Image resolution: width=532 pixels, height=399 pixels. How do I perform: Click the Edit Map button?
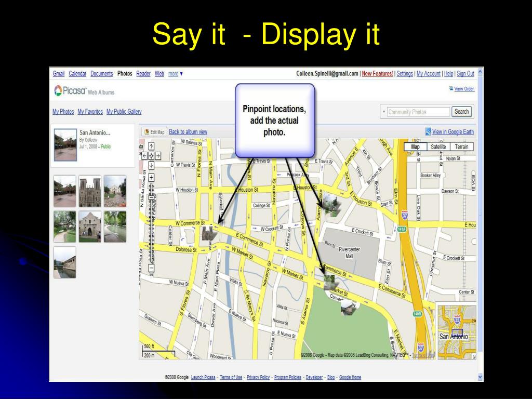[154, 132]
